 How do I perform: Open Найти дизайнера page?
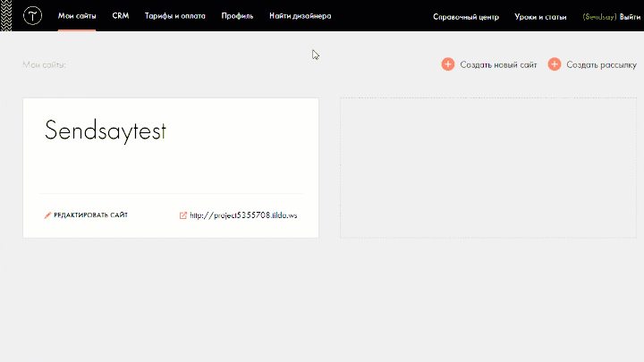pos(301,16)
